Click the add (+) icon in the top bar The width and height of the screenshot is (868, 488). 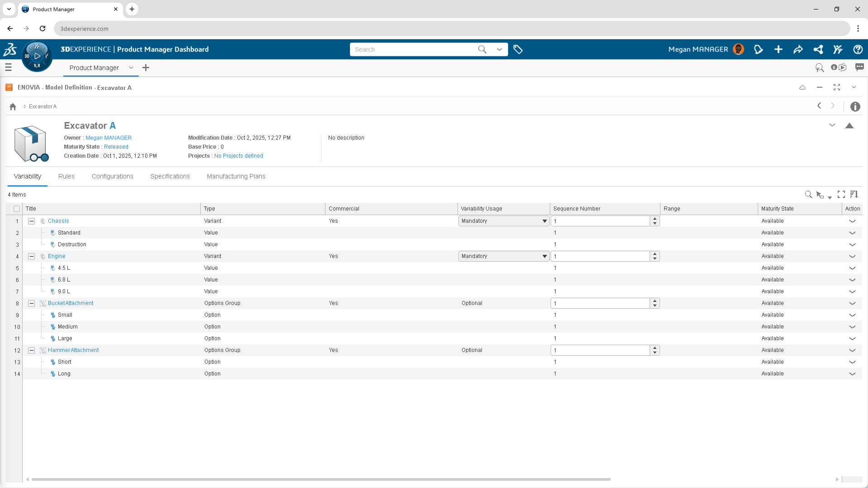[x=778, y=49]
